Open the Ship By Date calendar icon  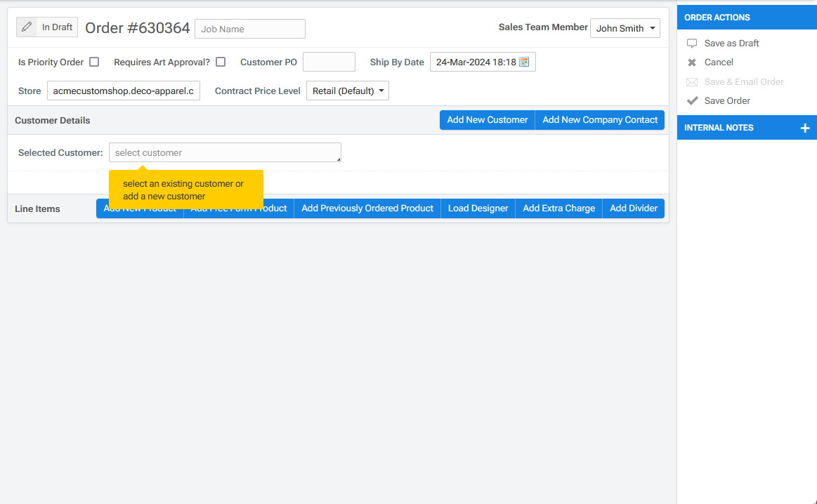[524, 62]
